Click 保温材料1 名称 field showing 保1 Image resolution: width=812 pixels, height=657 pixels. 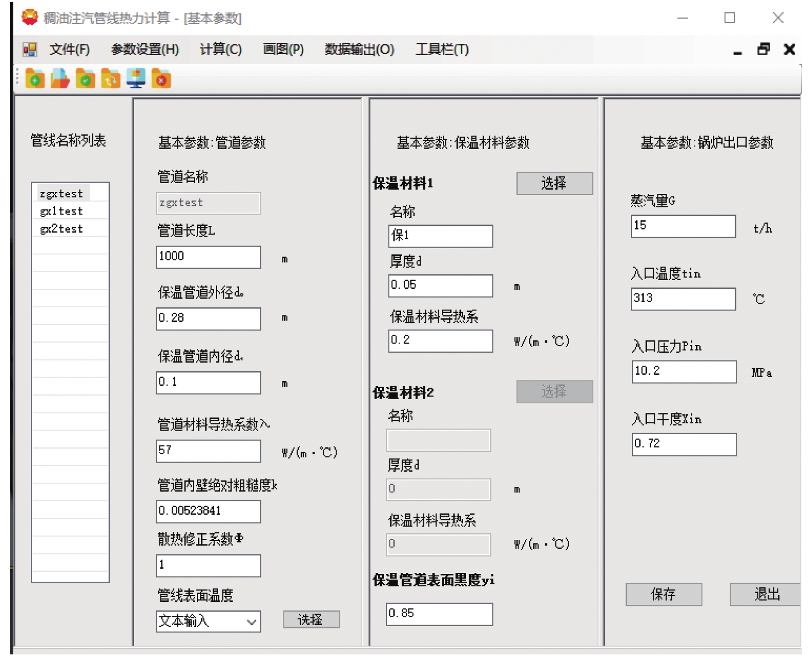pyautogui.click(x=441, y=236)
